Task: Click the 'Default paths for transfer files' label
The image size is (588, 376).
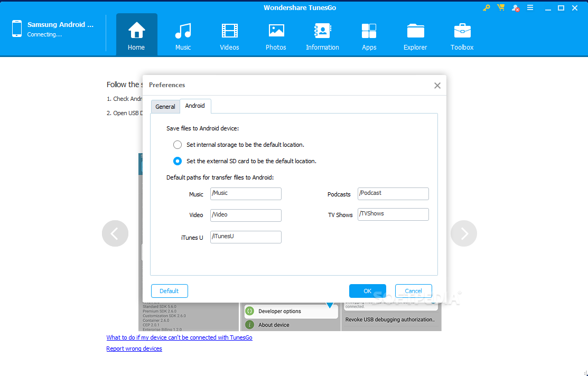Action: [x=220, y=177]
